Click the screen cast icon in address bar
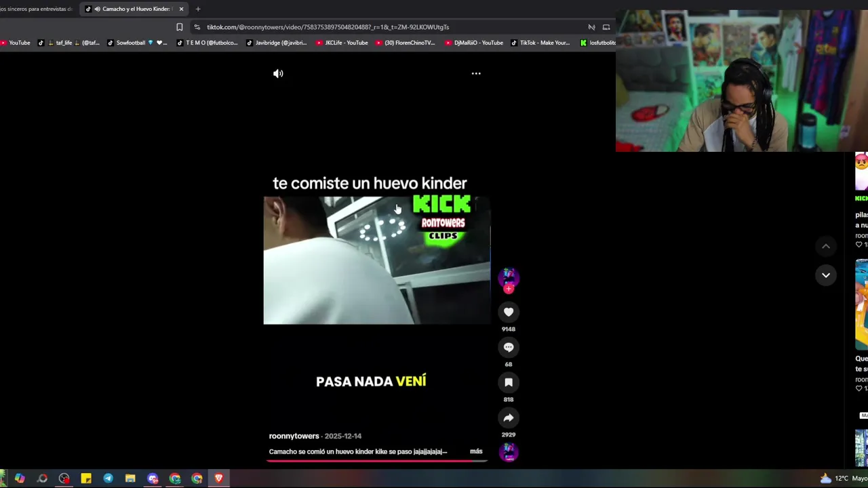 coord(606,27)
